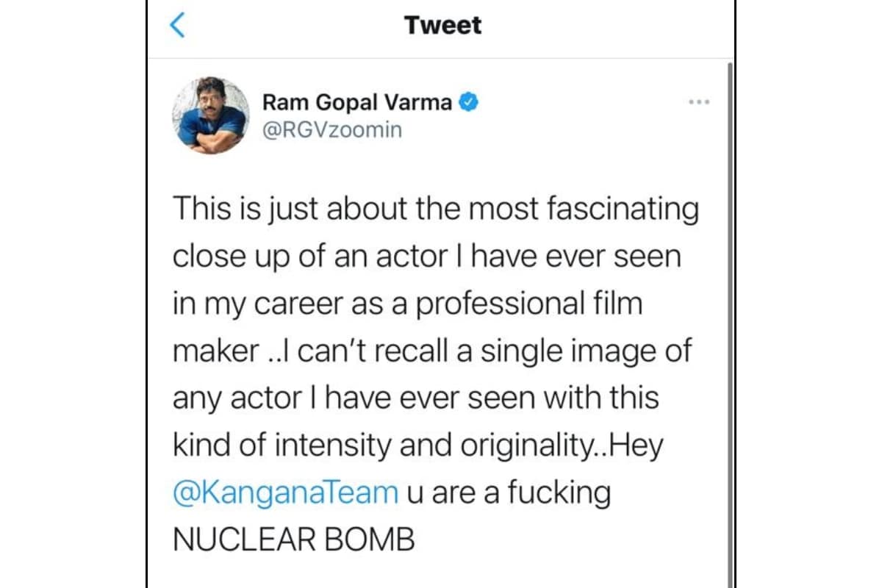Click the tweet line starting "close up of an actor"

coord(427,257)
